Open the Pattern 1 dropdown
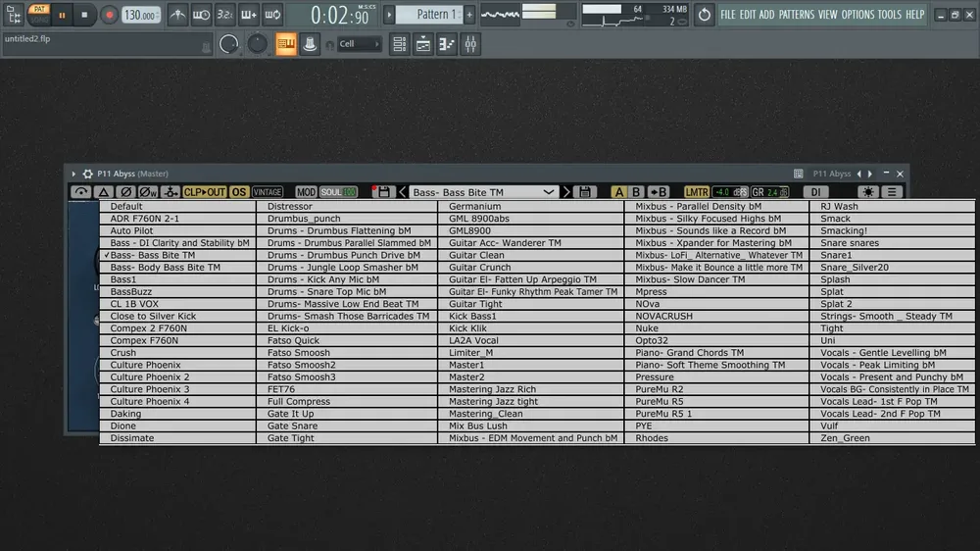Screen dimensions: 980x551 click(x=431, y=15)
